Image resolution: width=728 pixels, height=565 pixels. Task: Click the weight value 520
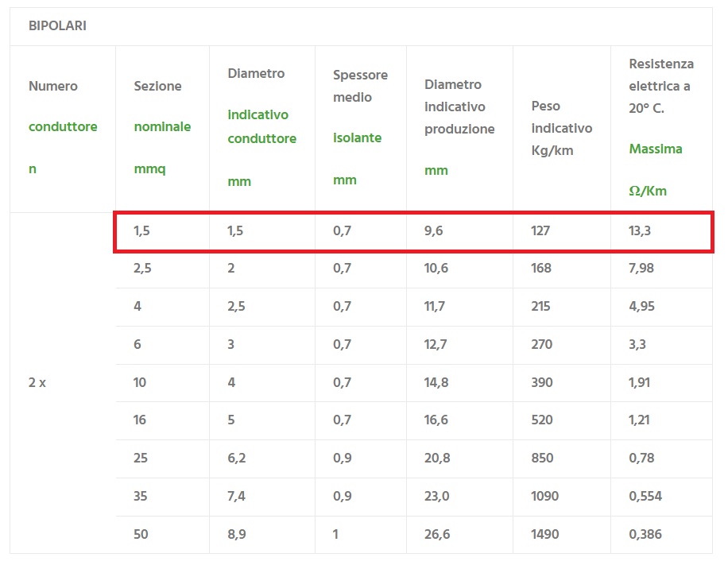tap(541, 420)
